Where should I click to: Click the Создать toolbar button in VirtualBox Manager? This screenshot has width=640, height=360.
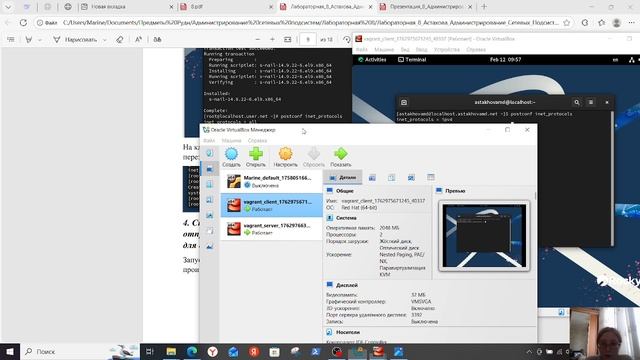[231, 157]
